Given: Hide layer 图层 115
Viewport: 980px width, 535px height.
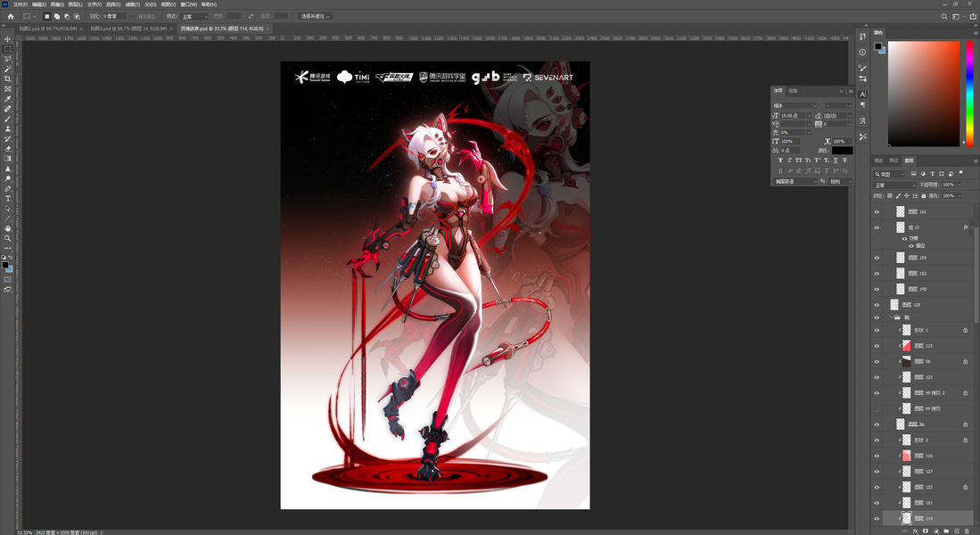Looking at the screenshot, I should [877, 346].
